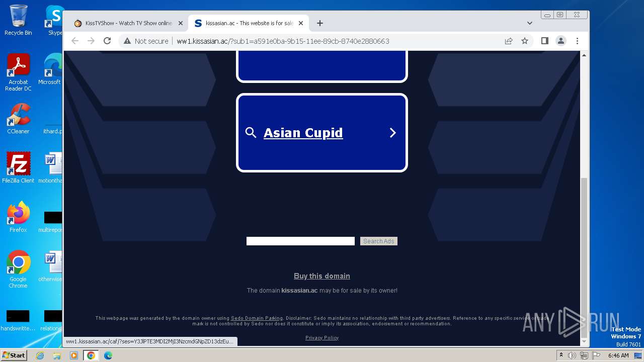
Task: Minimize the Chrome window
Action: coord(547,15)
